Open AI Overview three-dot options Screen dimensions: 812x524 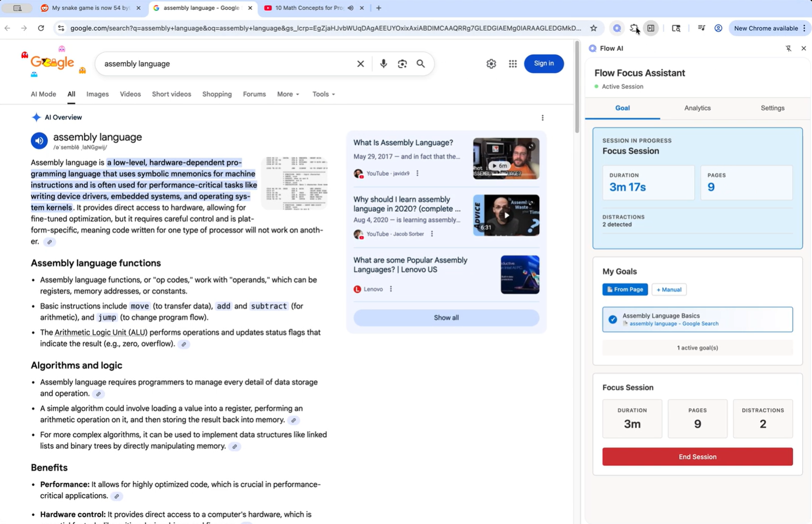[x=542, y=118]
